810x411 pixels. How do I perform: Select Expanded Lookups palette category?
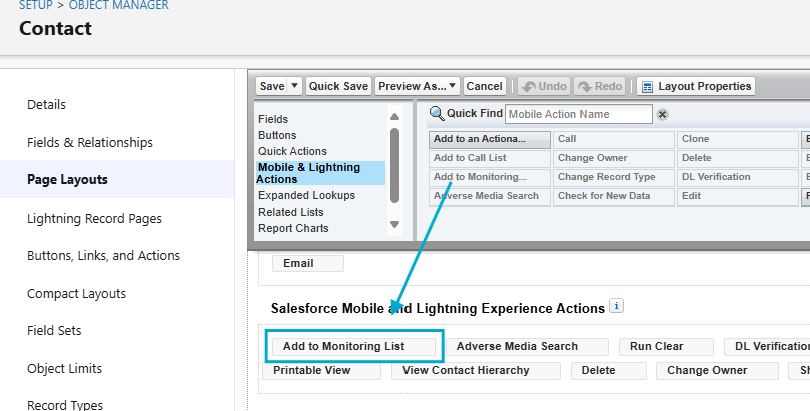point(306,195)
